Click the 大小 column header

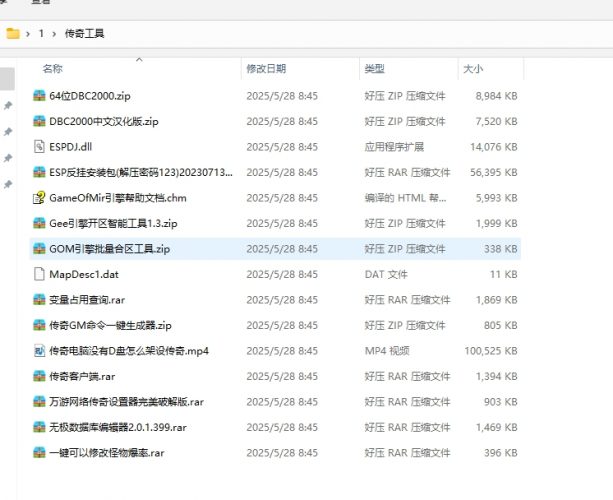click(472, 69)
